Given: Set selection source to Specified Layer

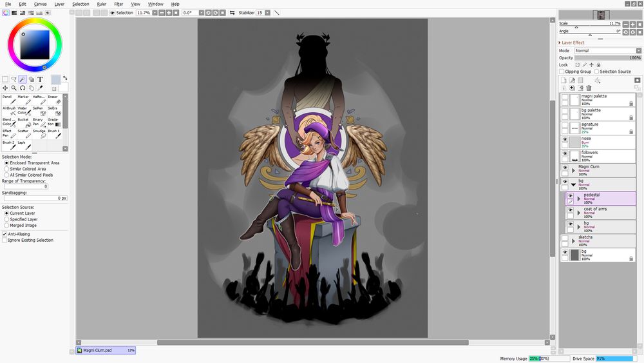Looking at the screenshot, I should 20,219.
